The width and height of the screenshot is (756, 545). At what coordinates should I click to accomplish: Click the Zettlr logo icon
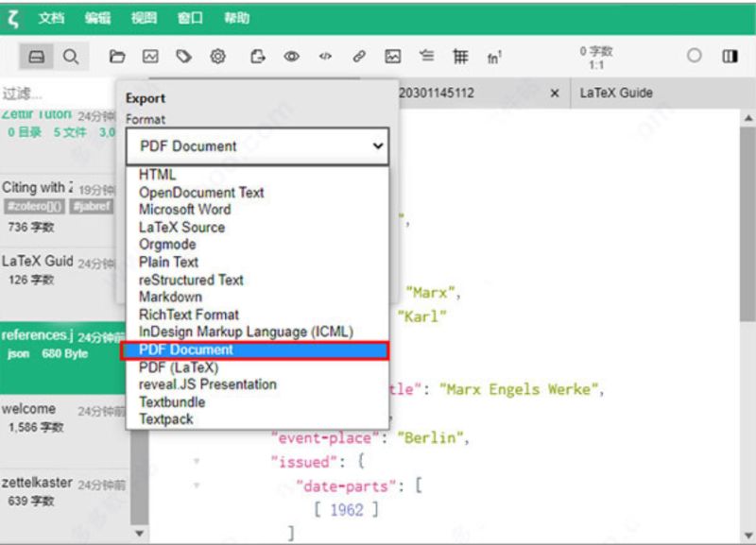point(13,18)
